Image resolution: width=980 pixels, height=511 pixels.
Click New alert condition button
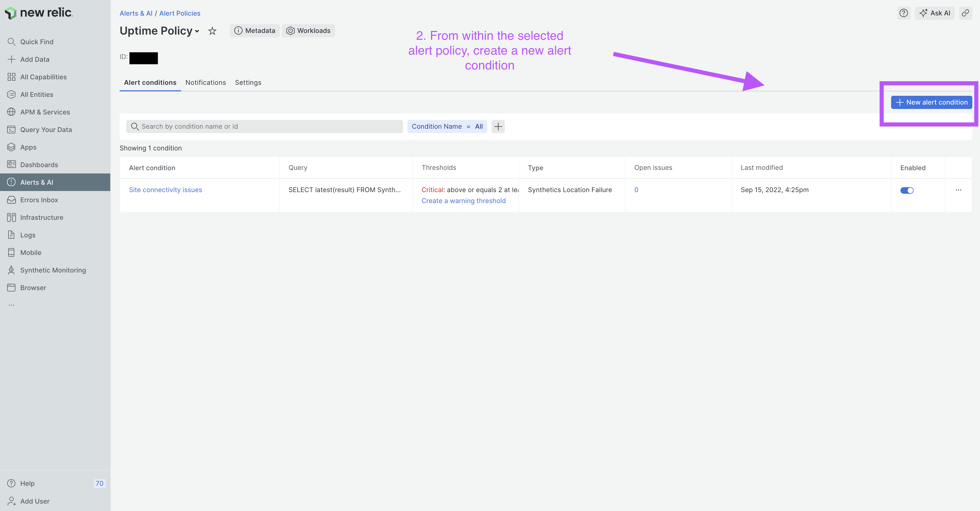(931, 102)
